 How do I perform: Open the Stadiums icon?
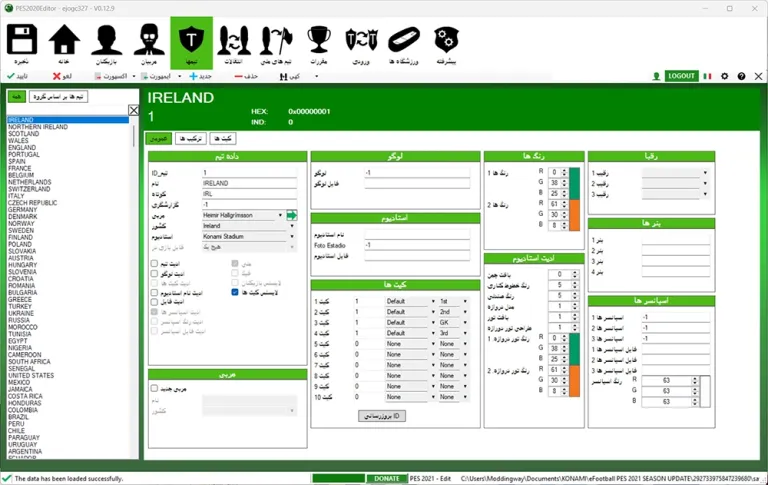[x=404, y=40]
